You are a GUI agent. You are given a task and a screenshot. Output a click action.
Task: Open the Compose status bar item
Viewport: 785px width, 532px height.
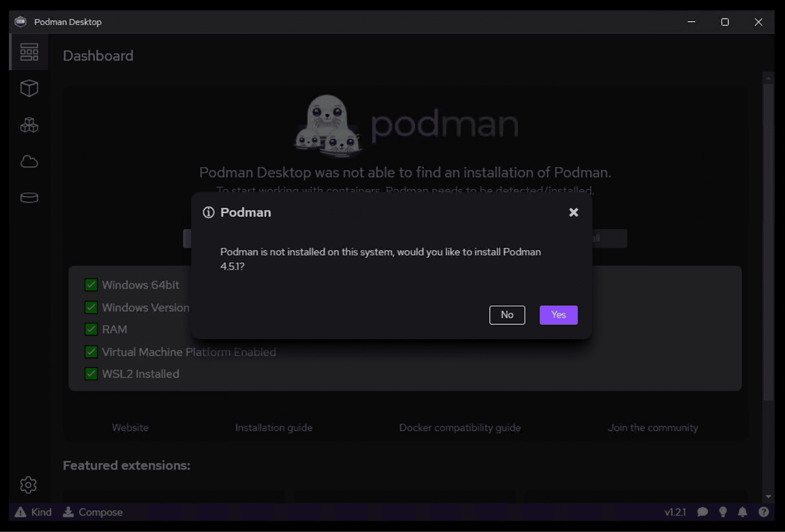pyautogui.click(x=93, y=512)
